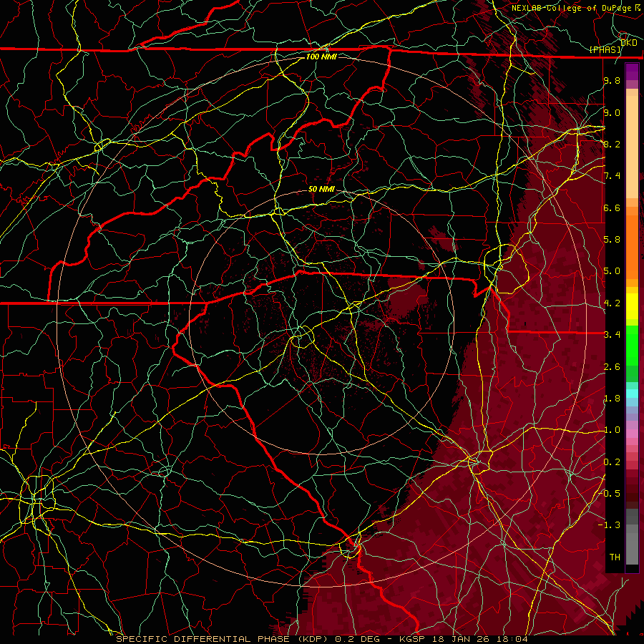This screenshot has width=644, height=644.
Task: Click the 18:04 timestamp in the footer
Action: click(511, 639)
